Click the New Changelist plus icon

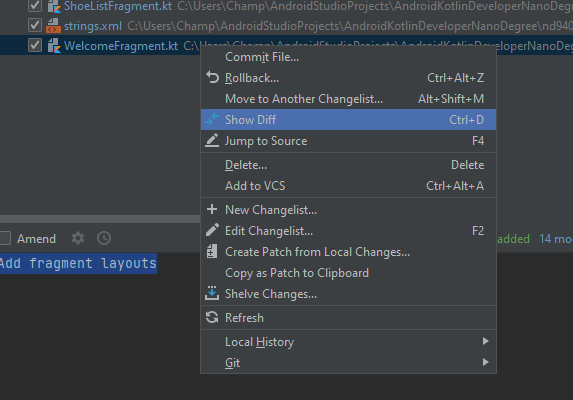(x=212, y=209)
